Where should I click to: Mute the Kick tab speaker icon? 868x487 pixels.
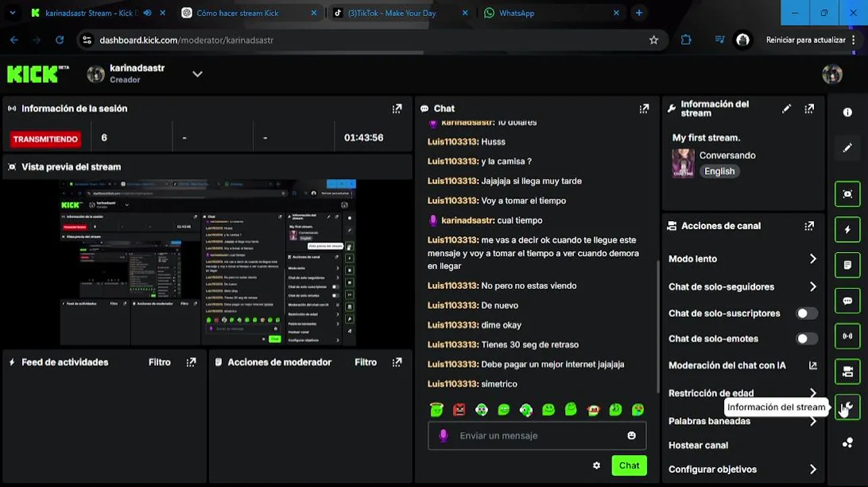147,13
